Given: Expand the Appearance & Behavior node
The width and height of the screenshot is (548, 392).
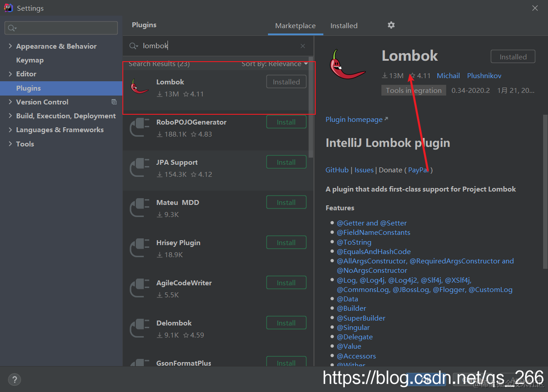Looking at the screenshot, I should point(10,46).
